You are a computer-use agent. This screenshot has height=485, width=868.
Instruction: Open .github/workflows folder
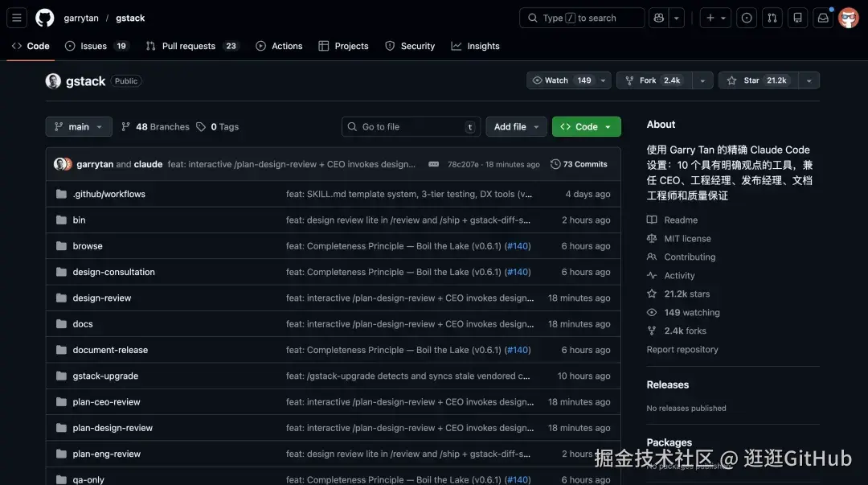click(109, 194)
